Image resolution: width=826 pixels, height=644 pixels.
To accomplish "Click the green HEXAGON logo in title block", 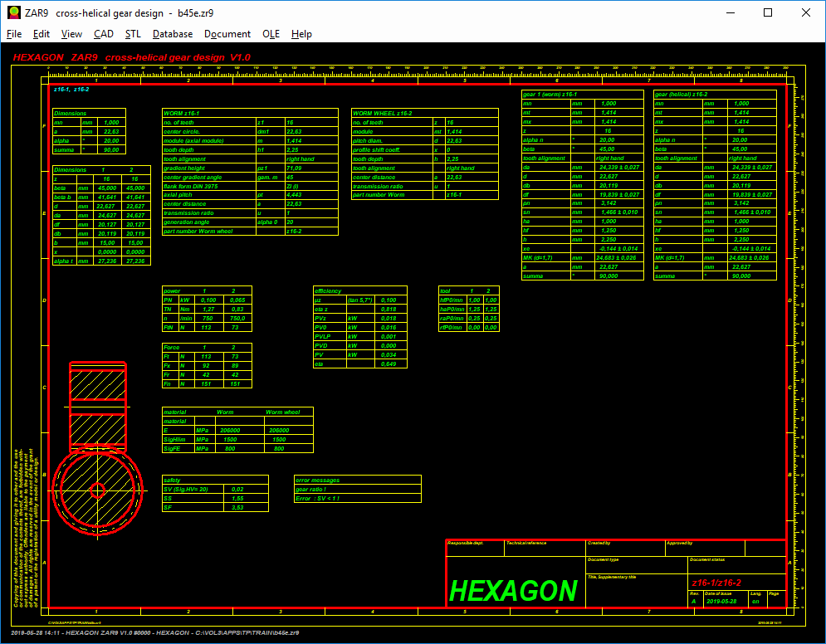I will [512, 590].
